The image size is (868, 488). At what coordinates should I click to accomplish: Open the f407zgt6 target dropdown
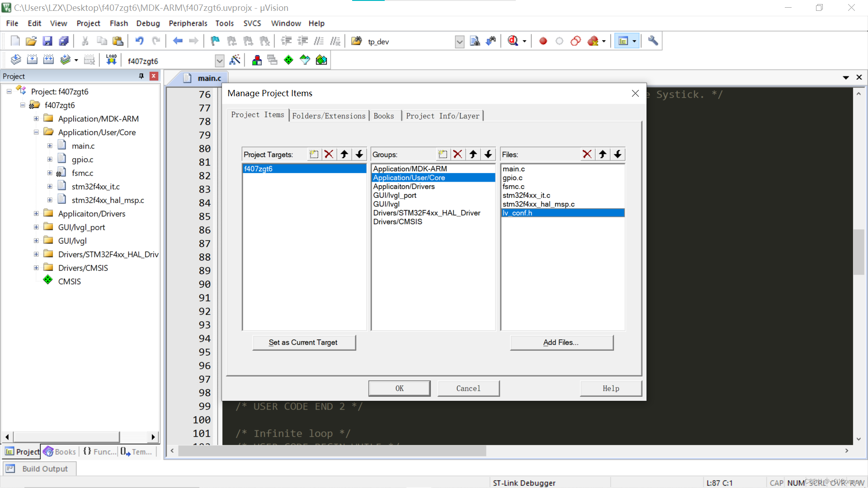(219, 61)
